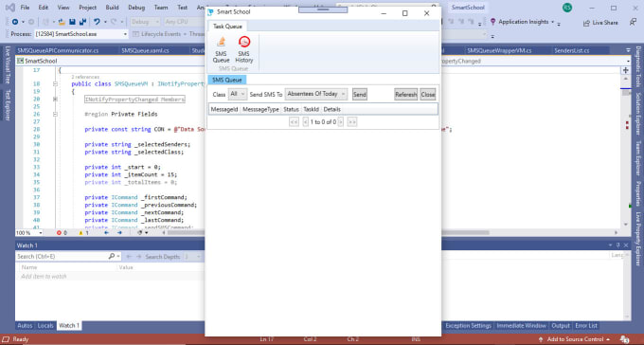This screenshot has height=345, width=644.
Task: Click the yellow warning count icon
Action: click(x=80, y=233)
